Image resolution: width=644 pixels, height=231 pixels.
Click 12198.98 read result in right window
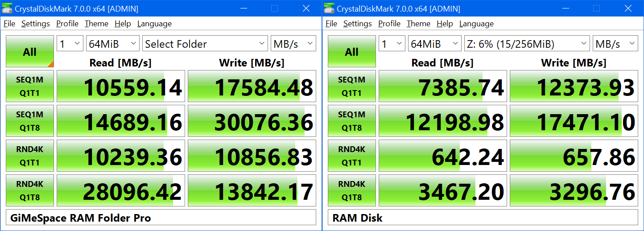pos(443,121)
